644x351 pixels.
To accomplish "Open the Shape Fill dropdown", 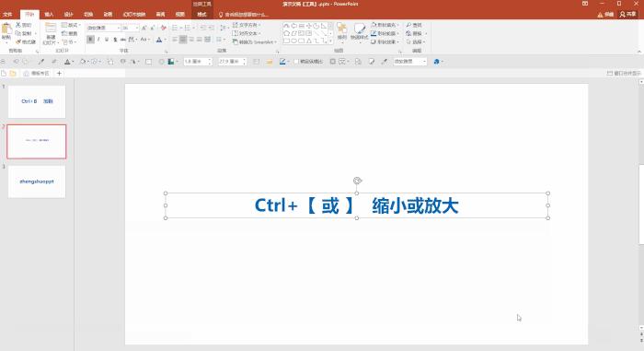I will click(385, 25).
